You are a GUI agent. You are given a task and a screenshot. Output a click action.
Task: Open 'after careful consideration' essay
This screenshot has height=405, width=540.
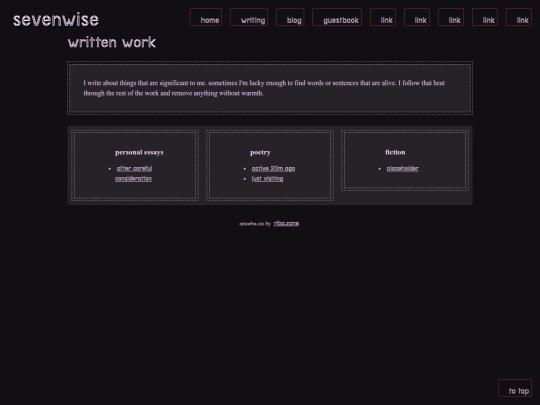[x=134, y=173]
